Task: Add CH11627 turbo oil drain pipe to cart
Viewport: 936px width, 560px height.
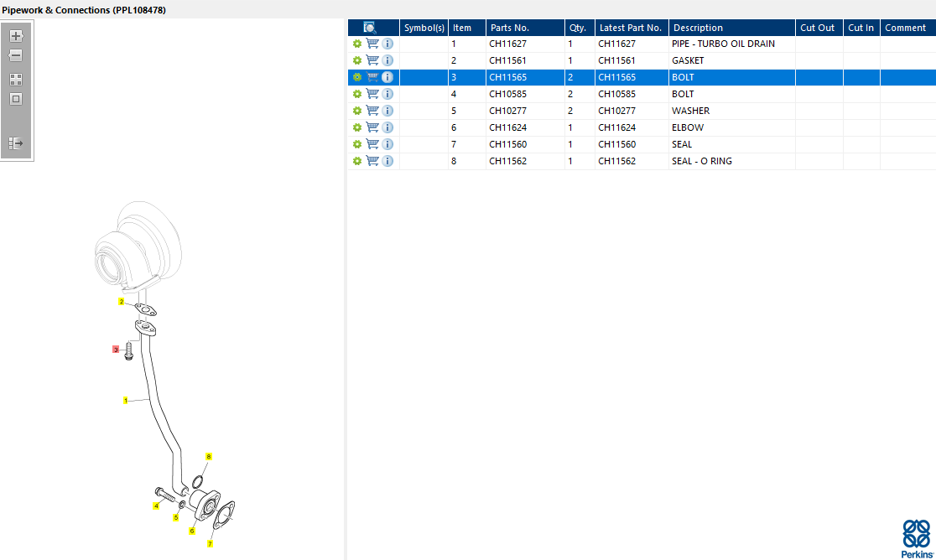Action: [x=372, y=44]
